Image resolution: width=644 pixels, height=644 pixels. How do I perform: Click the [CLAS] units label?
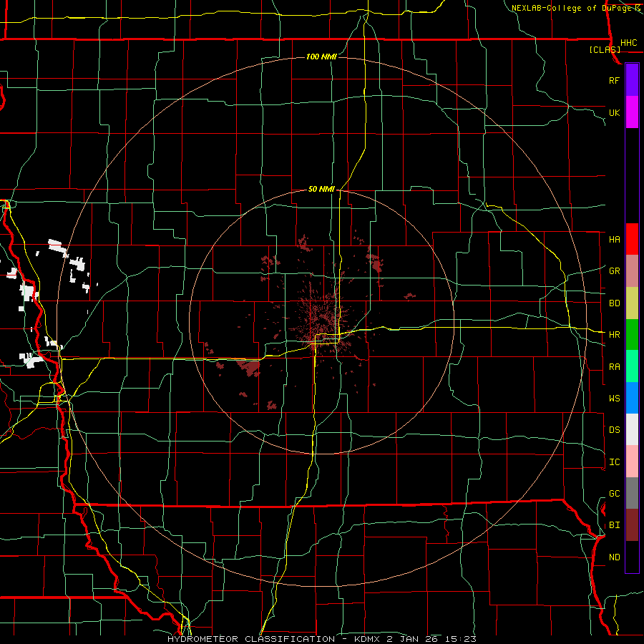click(605, 49)
